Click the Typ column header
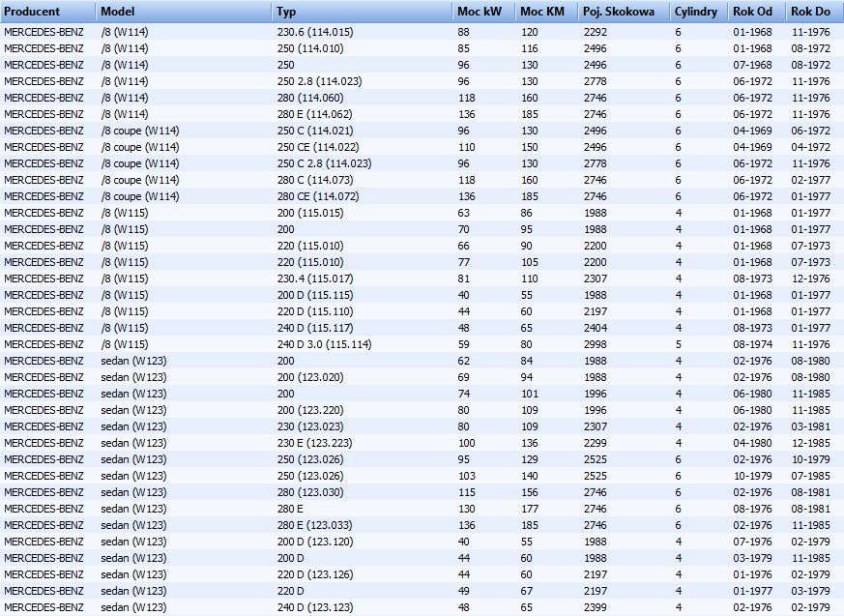The width and height of the screenshot is (844, 616). point(362,12)
